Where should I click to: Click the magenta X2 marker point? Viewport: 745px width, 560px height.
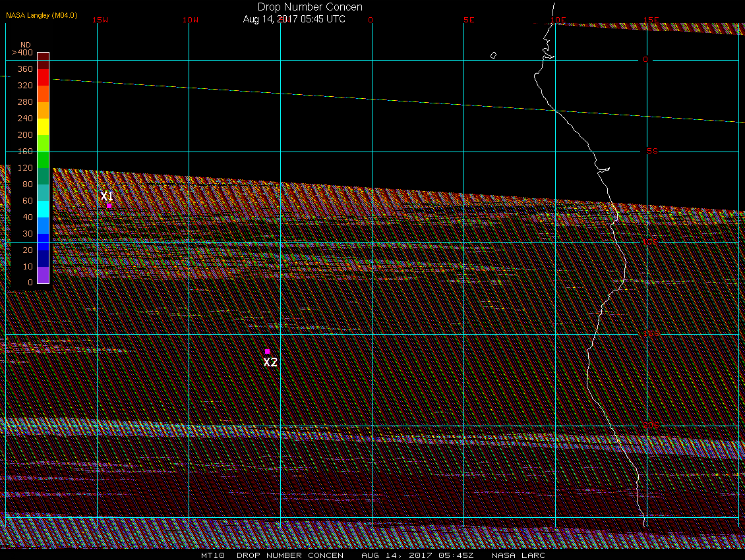[x=268, y=352]
